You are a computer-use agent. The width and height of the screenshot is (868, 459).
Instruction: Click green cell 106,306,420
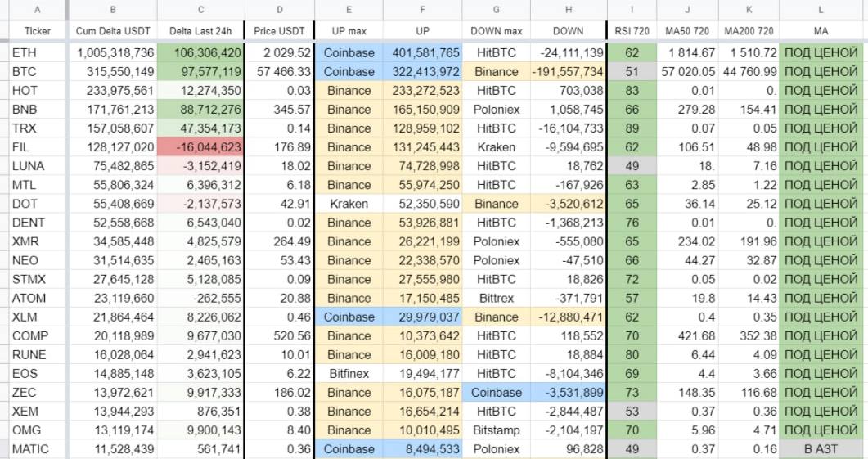click(x=200, y=53)
